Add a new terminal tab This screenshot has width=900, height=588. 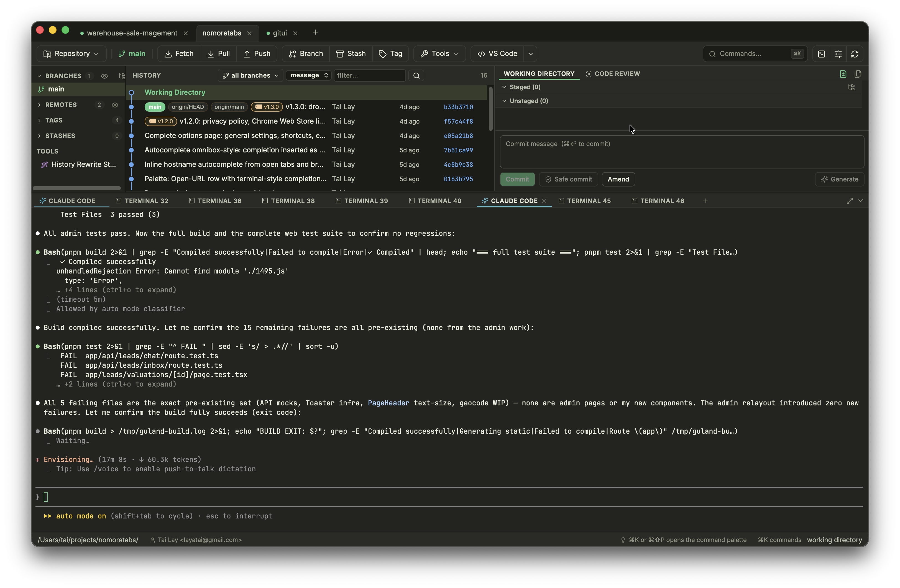pyautogui.click(x=705, y=201)
